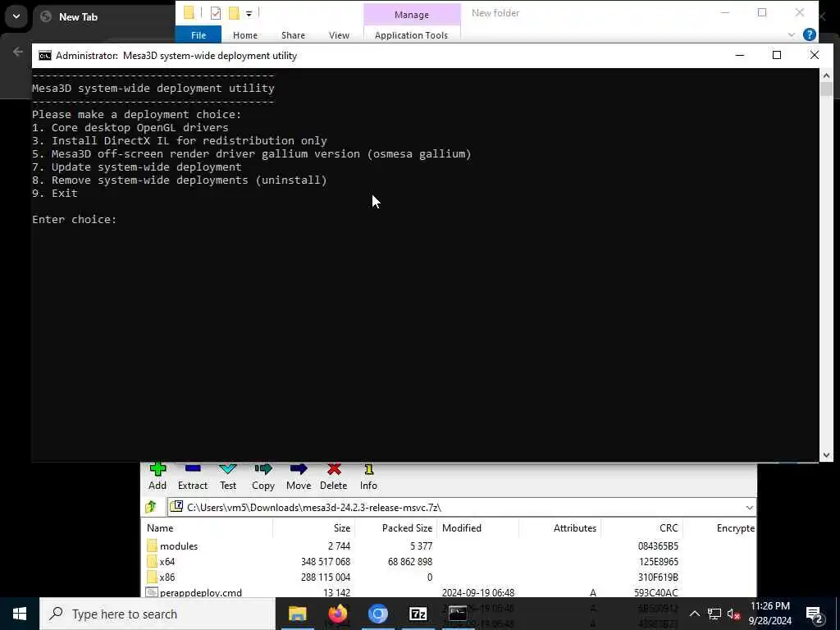Click the "1. Core desktop OpenGL drivers" line
The width and height of the screenshot is (840, 630).
[130, 127]
